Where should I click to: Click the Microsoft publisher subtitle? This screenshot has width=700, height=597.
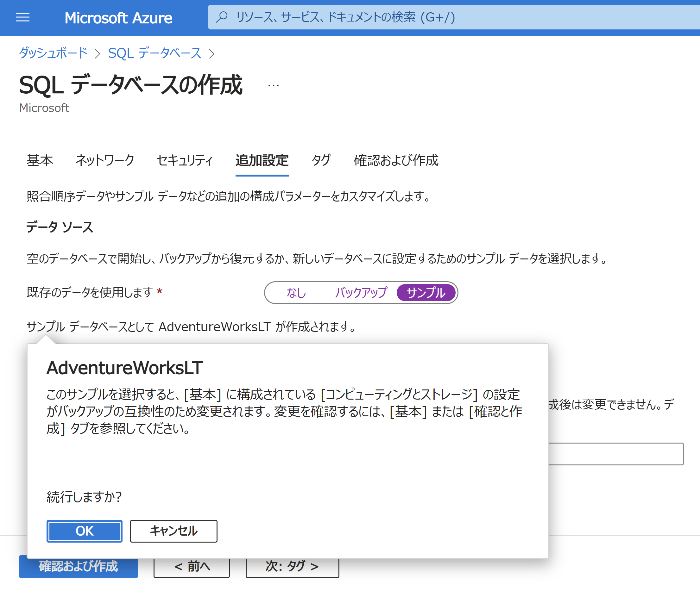pyautogui.click(x=44, y=108)
